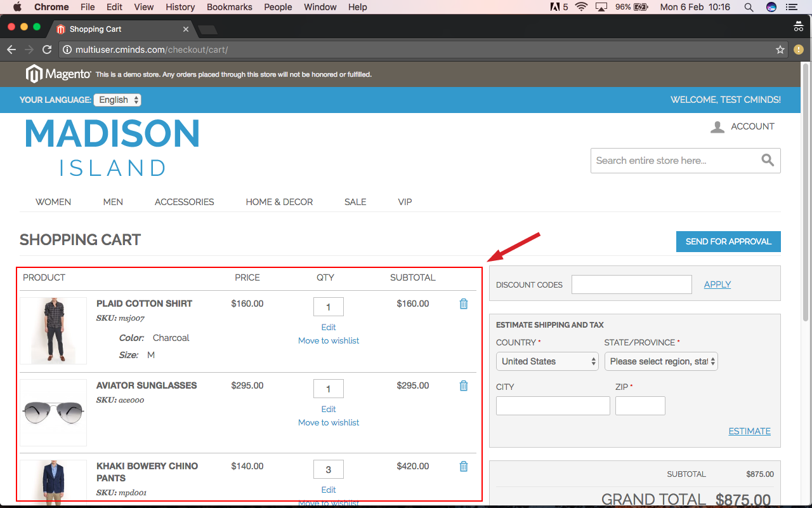Click the AirPlay display icon in menu bar
Image resolution: width=812 pixels, height=508 pixels.
pos(601,7)
